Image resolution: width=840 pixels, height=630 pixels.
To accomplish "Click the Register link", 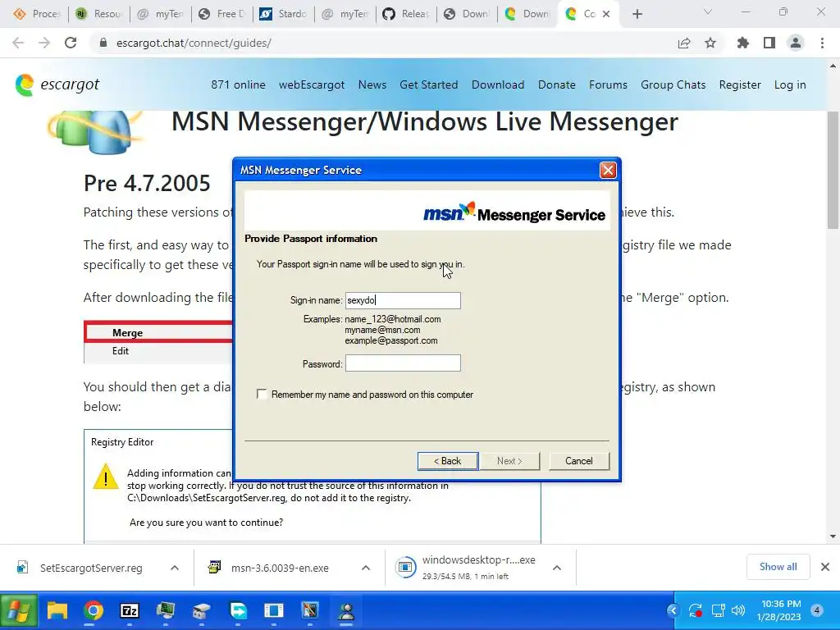I will click(x=740, y=84).
